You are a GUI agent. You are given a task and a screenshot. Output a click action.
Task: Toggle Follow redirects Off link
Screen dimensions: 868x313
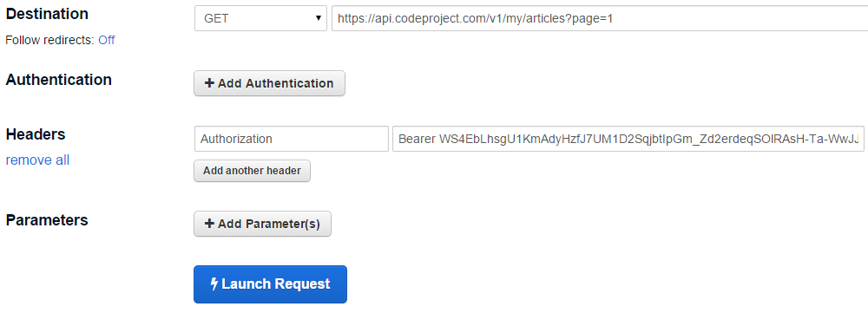click(106, 41)
